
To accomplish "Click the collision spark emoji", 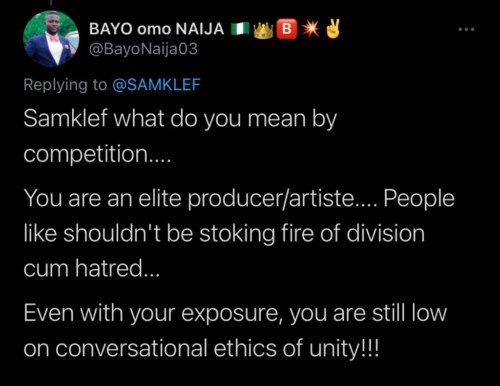I will tap(311, 29).
